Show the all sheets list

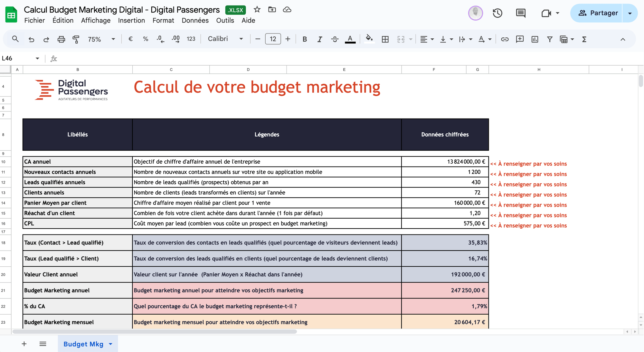point(43,344)
